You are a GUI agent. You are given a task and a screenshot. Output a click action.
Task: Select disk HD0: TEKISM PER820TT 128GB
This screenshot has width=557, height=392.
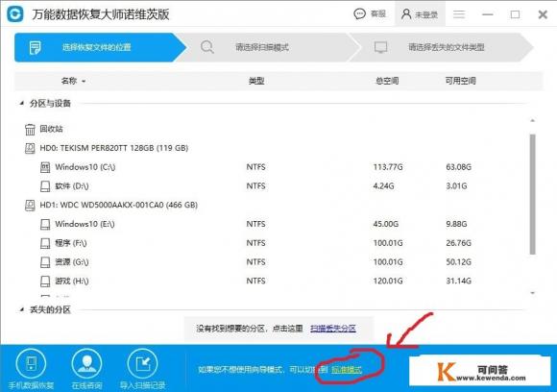pyautogui.click(x=113, y=148)
